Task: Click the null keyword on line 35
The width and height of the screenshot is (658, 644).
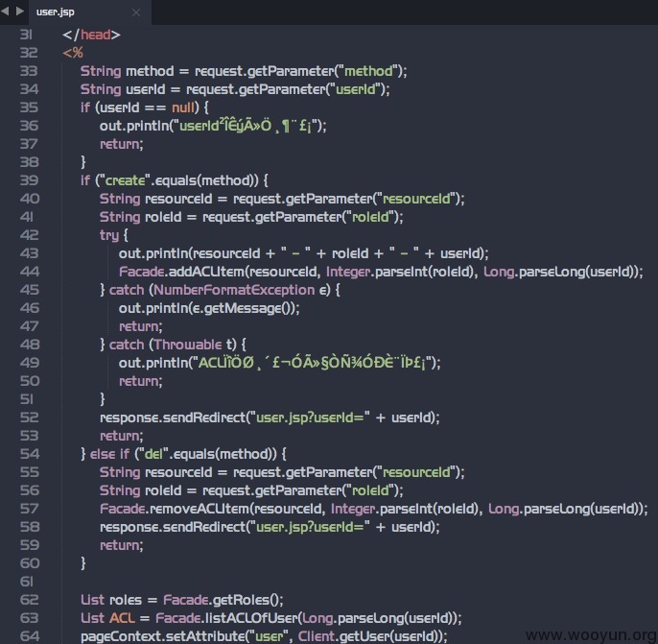Action: coord(183,107)
